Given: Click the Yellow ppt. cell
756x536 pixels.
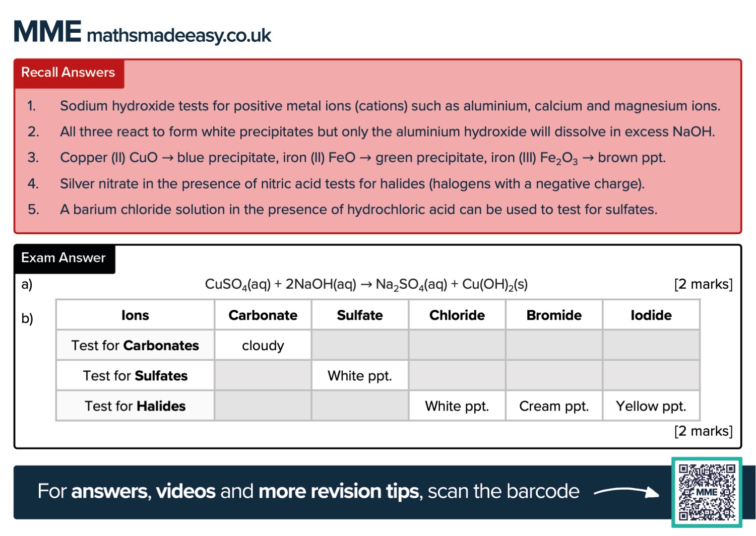Looking at the screenshot, I should [651, 406].
